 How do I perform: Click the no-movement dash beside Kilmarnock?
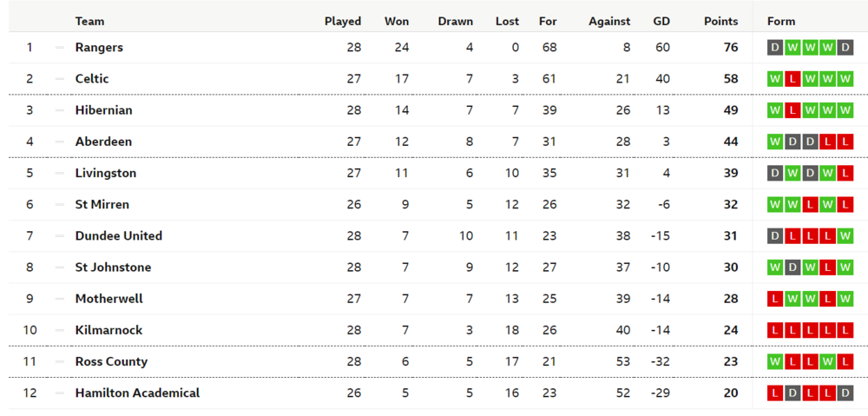[x=60, y=330]
